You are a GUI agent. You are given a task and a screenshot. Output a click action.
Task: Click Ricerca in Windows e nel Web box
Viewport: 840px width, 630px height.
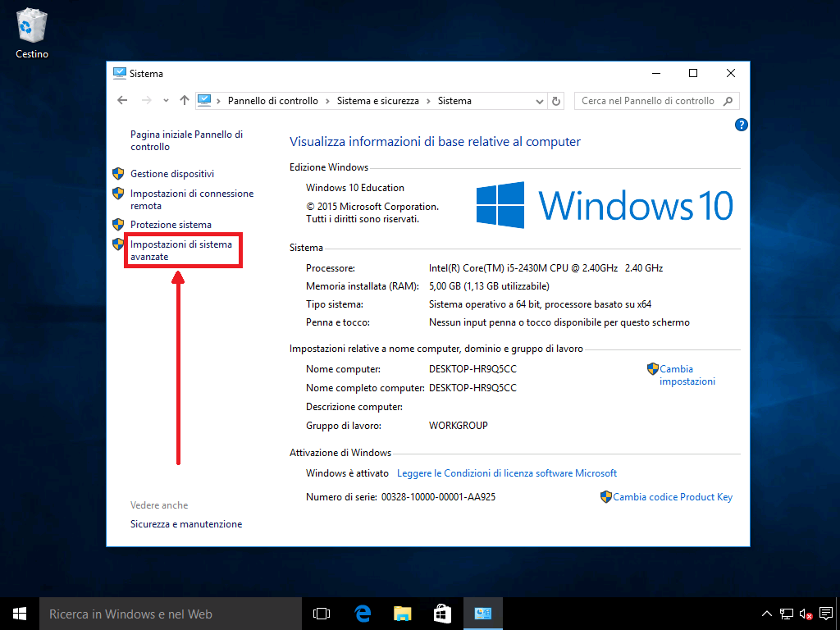[x=171, y=614]
